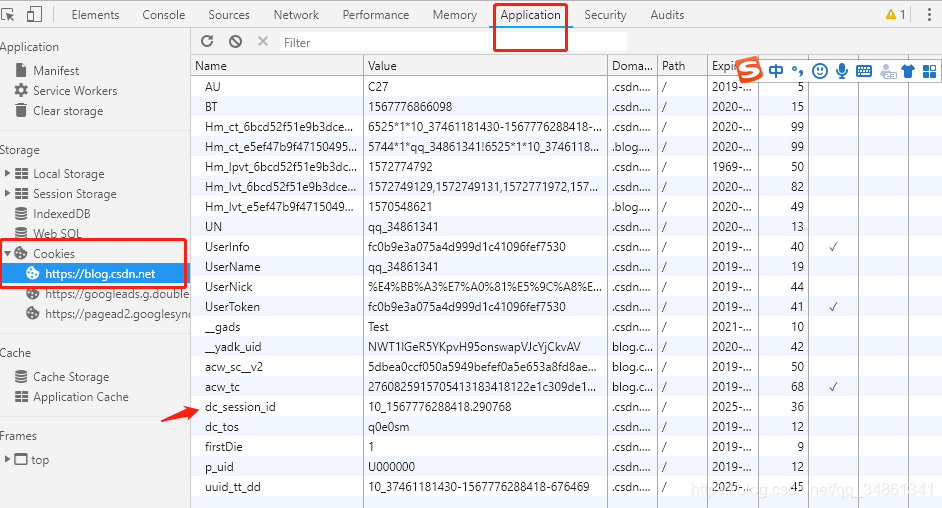Sort cookies by Value column header
Viewport: 942px width, 508px height.
tap(485, 65)
